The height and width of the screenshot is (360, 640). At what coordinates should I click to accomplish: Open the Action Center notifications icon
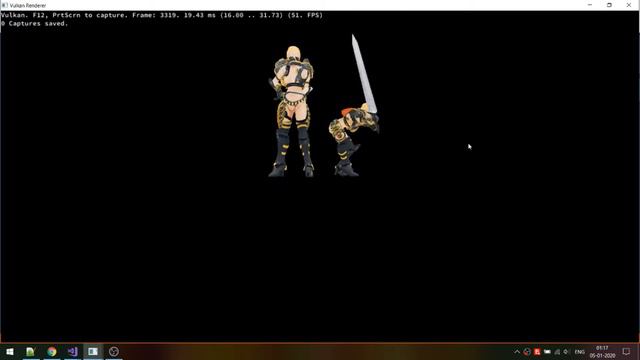(626, 352)
